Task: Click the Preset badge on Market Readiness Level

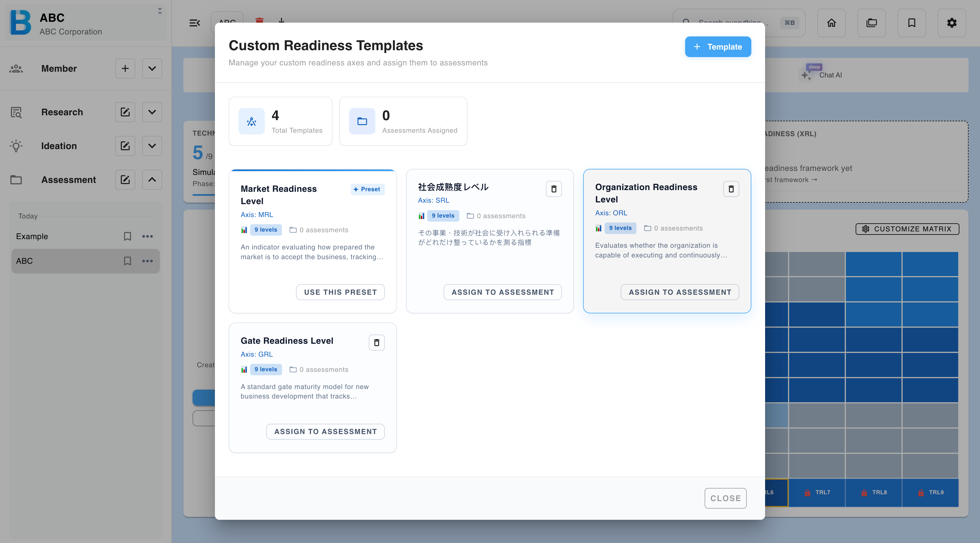Action: click(367, 190)
